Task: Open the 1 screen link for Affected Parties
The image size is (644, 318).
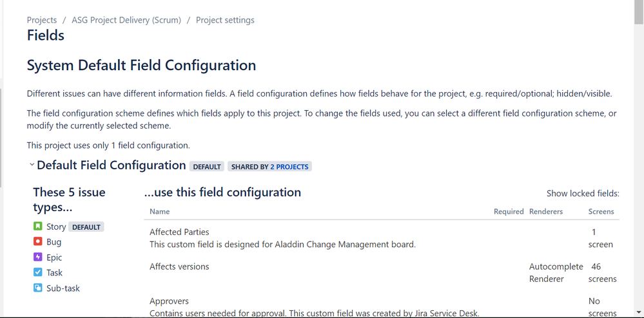Action: tap(600, 238)
